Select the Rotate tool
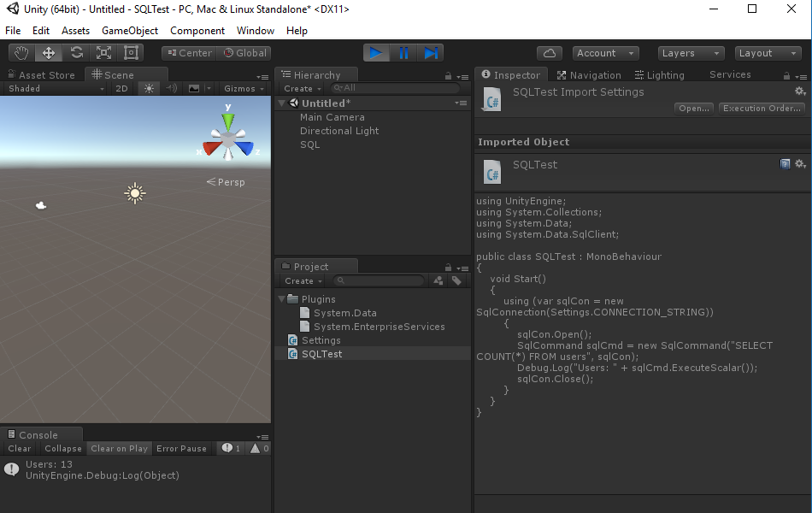The height and width of the screenshot is (513, 812). [78, 52]
